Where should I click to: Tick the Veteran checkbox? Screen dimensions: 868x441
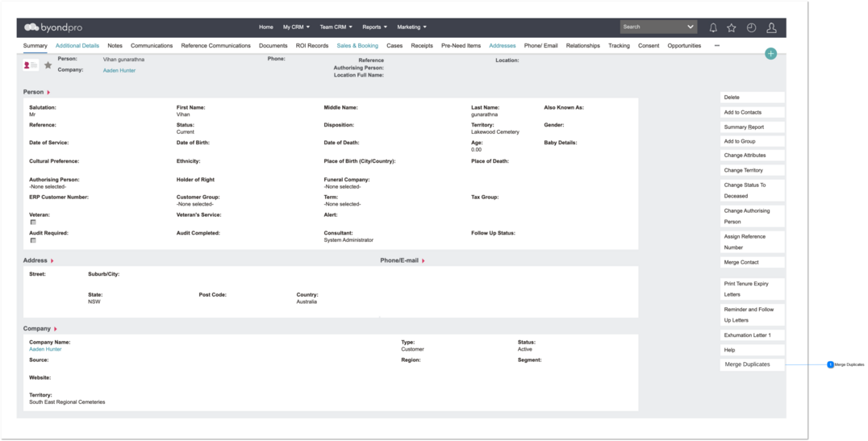click(33, 222)
